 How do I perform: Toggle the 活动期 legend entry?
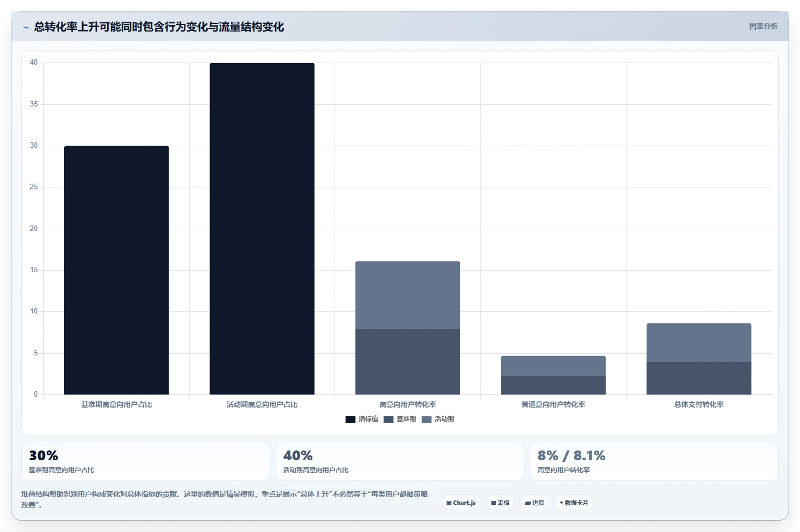tap(438, 419)
